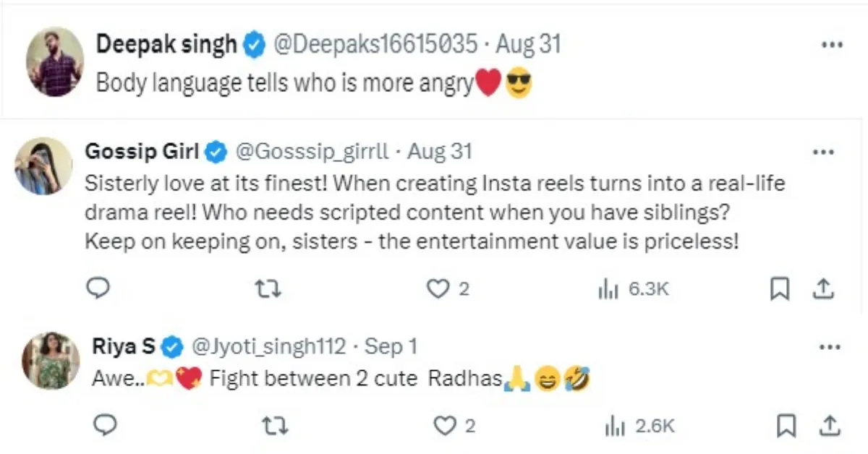This screenshot has width=868, height=454.
Task: Open the Sep 1 timestamp link
Action: point(391,347)
